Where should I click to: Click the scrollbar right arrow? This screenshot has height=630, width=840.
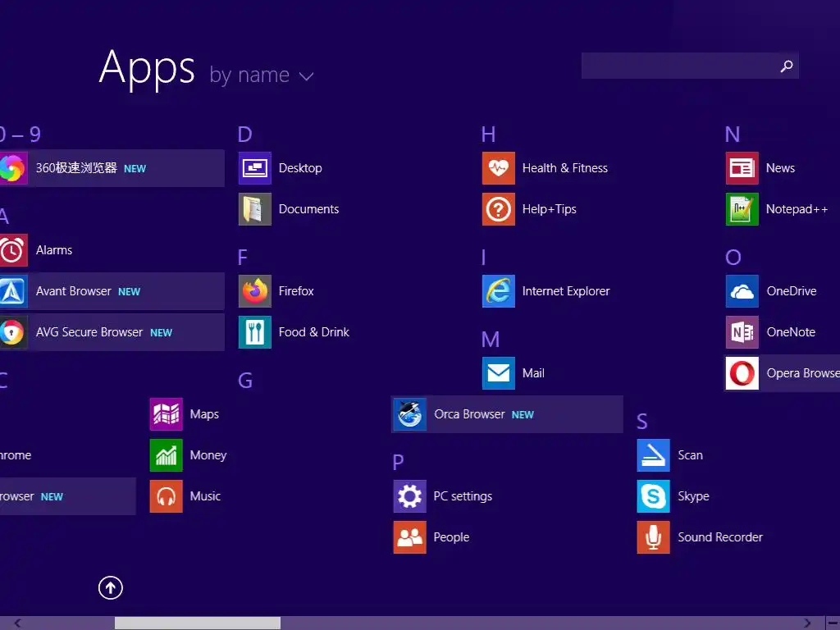(807, 623)
